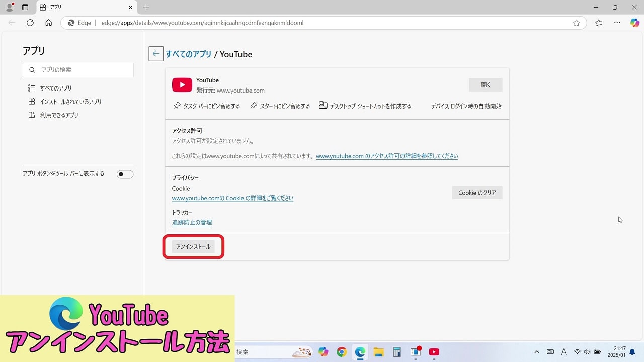
Task: Select すべてのアプリ in the sidebar
Action: coord(50,88)
